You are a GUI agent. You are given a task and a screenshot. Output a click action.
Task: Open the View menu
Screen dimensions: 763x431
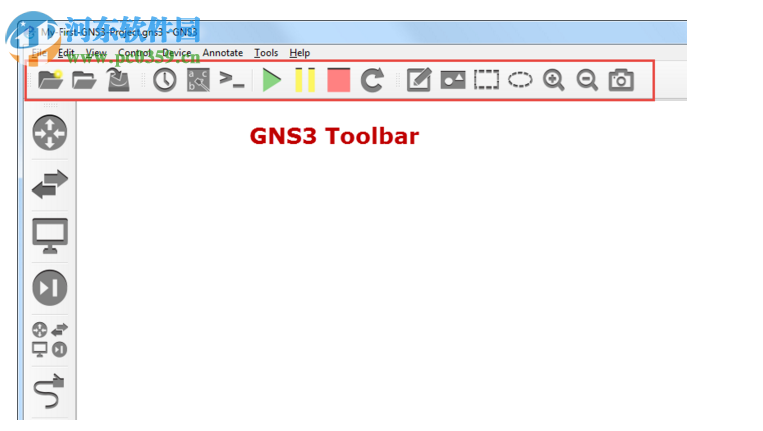pyautogui.click(x=96, y=53)
